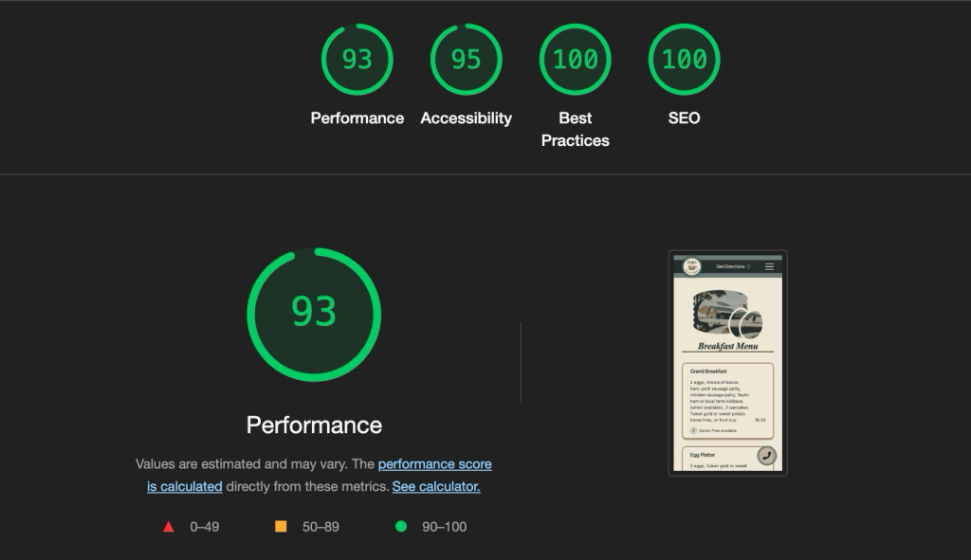971x560 pixels.
Task: Click the 'Accessibility' label under top gauge
Action: pos(466,118)
